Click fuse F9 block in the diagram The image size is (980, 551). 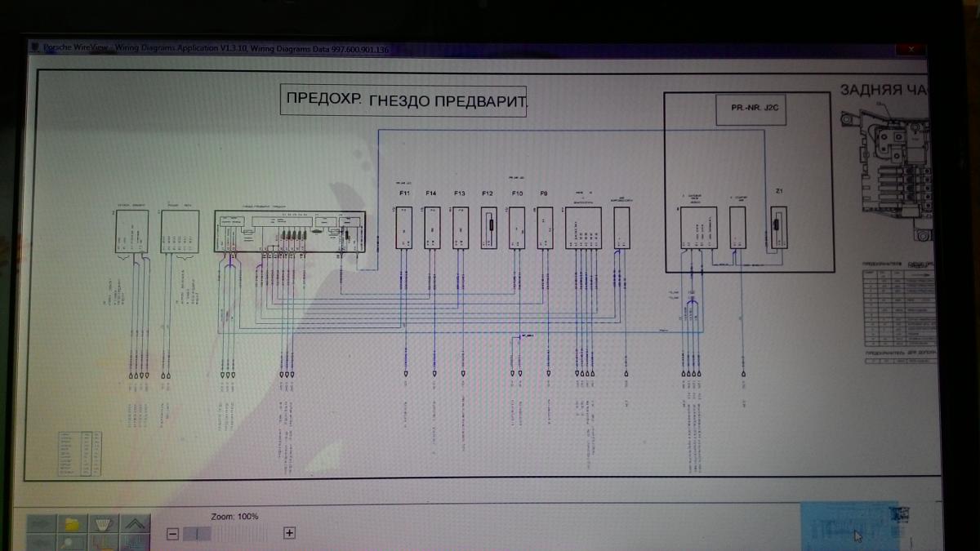[545, 227]
